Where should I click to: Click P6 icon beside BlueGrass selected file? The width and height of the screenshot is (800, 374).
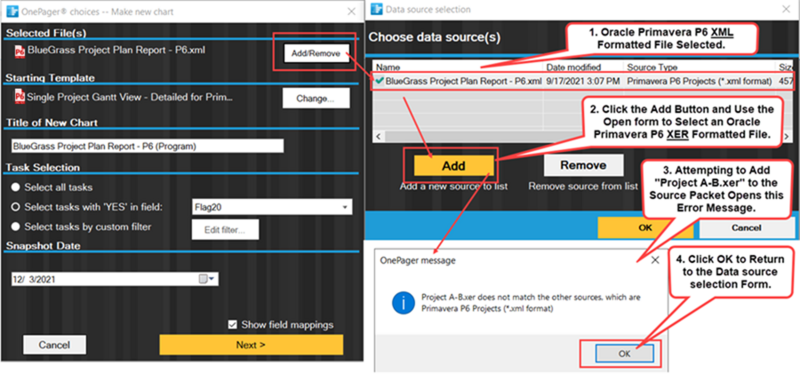20,51
